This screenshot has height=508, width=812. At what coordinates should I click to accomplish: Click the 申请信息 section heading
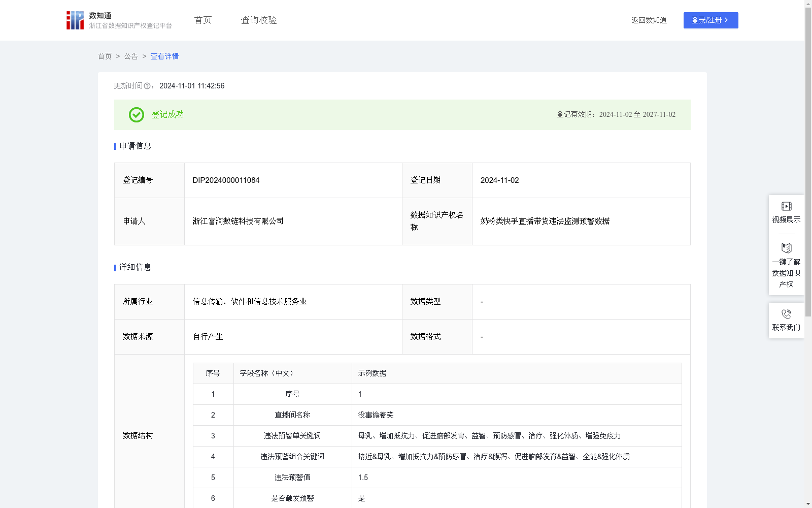tap(135, 146)
